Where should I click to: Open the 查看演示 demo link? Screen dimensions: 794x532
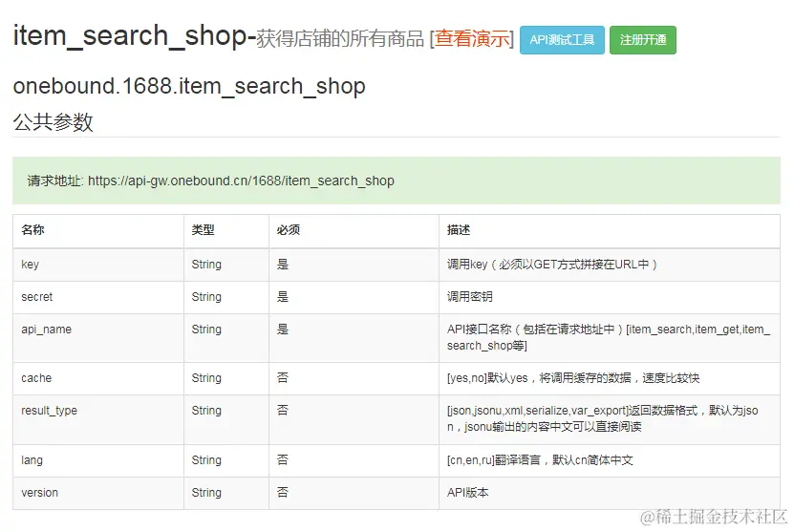(472, 39)
